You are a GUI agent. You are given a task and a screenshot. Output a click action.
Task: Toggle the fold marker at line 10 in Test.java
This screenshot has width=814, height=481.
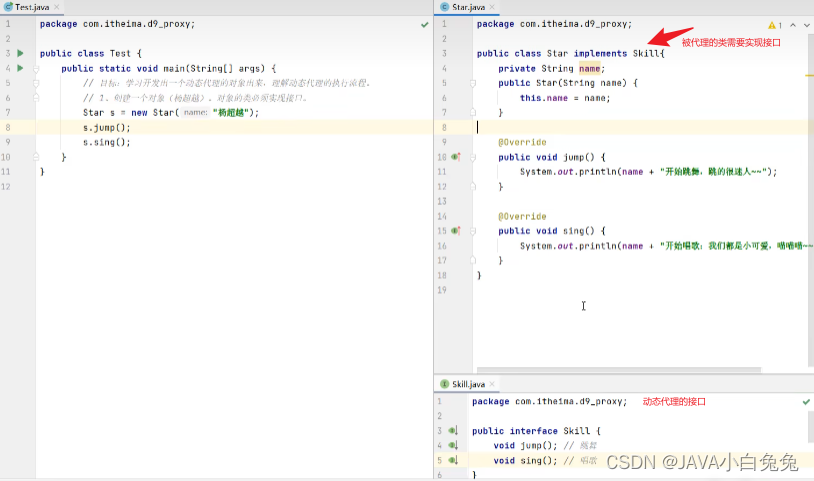(36, 157)
